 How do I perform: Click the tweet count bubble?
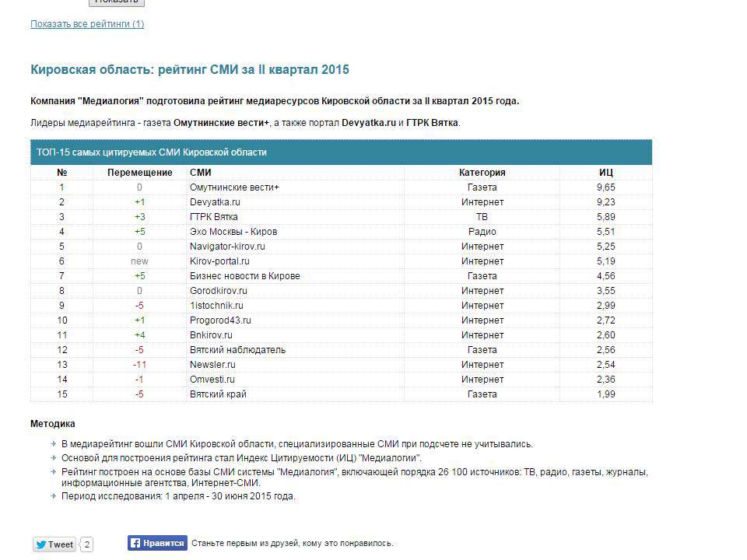tap(87, 544)
